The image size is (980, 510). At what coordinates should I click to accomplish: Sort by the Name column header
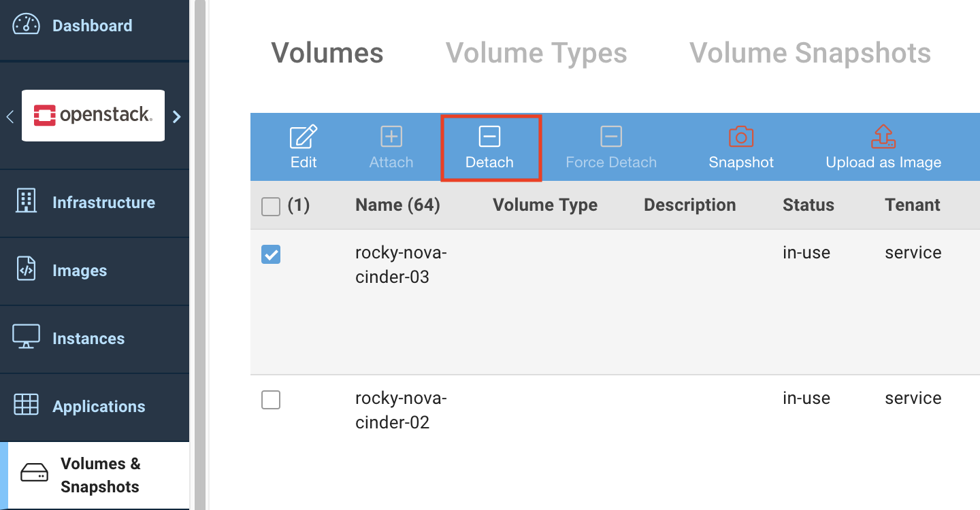click(x=397, y=205)
